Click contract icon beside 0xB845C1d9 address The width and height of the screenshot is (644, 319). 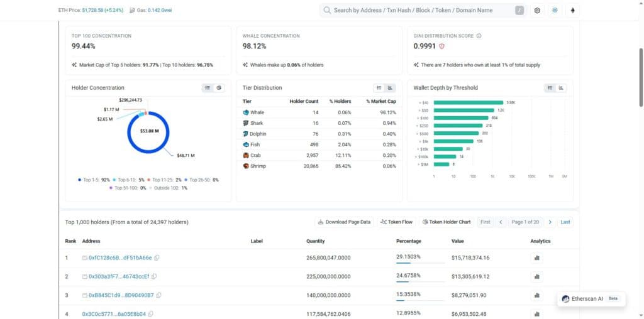[x=85, y=295]
